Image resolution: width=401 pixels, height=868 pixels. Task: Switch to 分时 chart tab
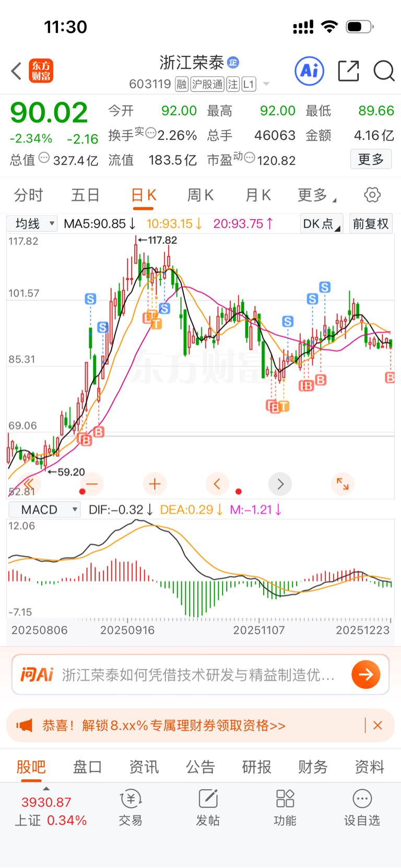pyautogui.click(x=29, y=195)
